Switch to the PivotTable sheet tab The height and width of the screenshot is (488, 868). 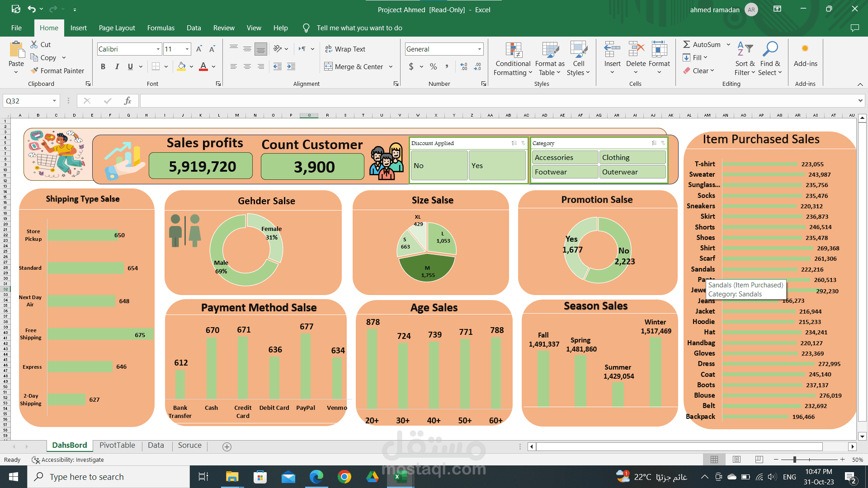[117, 445]
